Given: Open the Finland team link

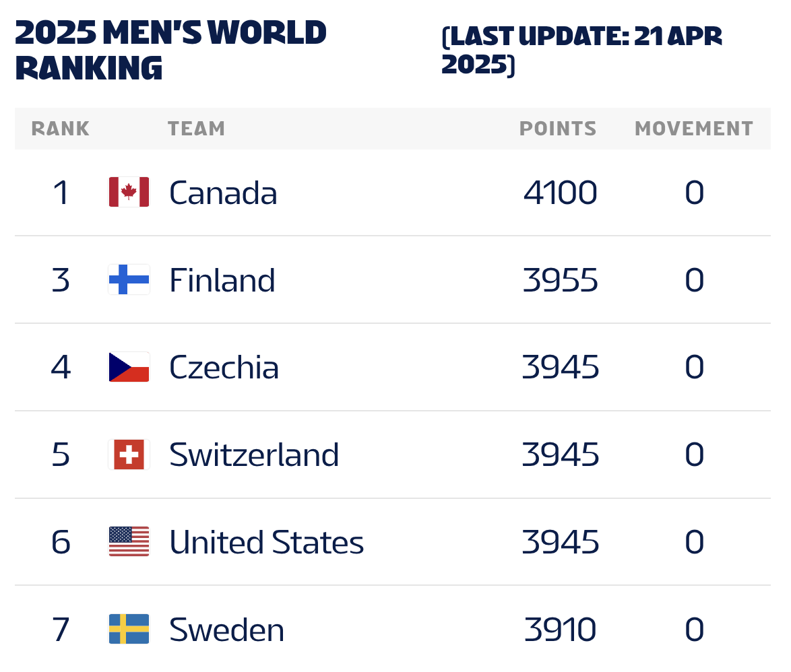Looking at the screenshot, I should (222, 281).
